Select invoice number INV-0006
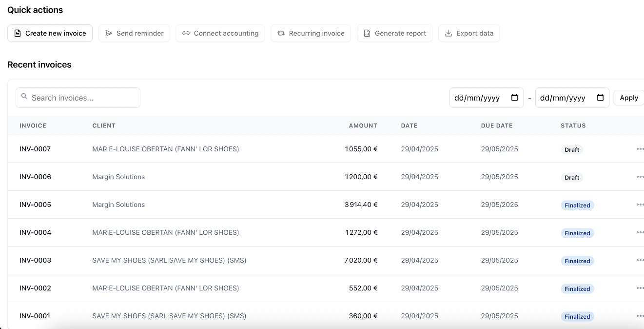The width and height of the screenshot is (644, 329). pyautogui.click(x=35, y=177)
